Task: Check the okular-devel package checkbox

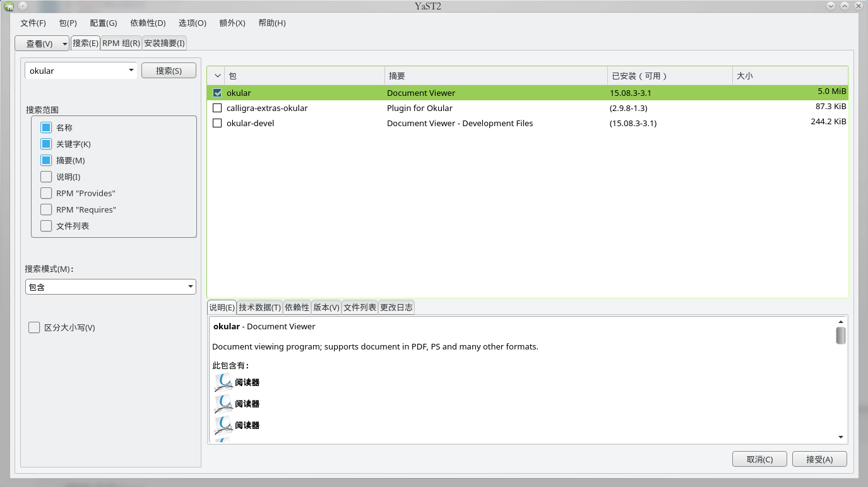Action: pyautogui.click(x=217, y=123)
